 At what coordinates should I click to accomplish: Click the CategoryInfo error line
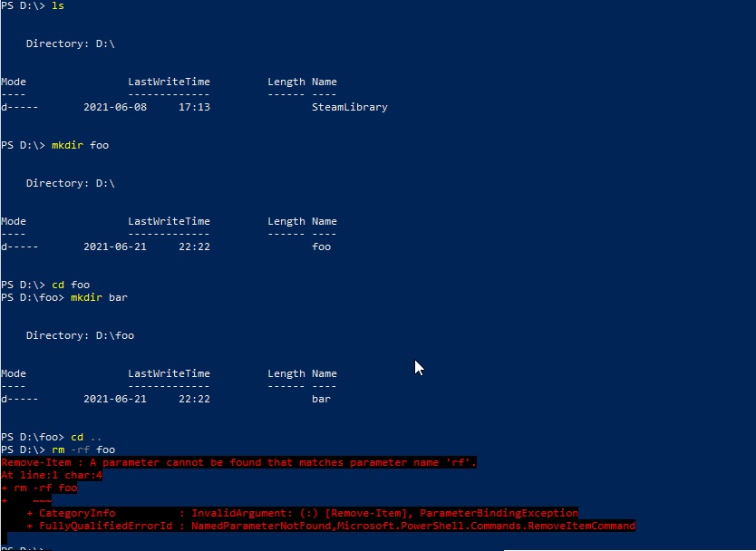pos(302,514)
